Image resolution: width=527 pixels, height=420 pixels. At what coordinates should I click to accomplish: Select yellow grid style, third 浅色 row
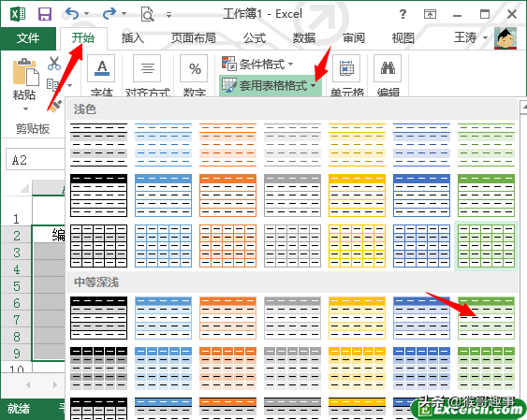pyautogui.click(x=357, y=246)
